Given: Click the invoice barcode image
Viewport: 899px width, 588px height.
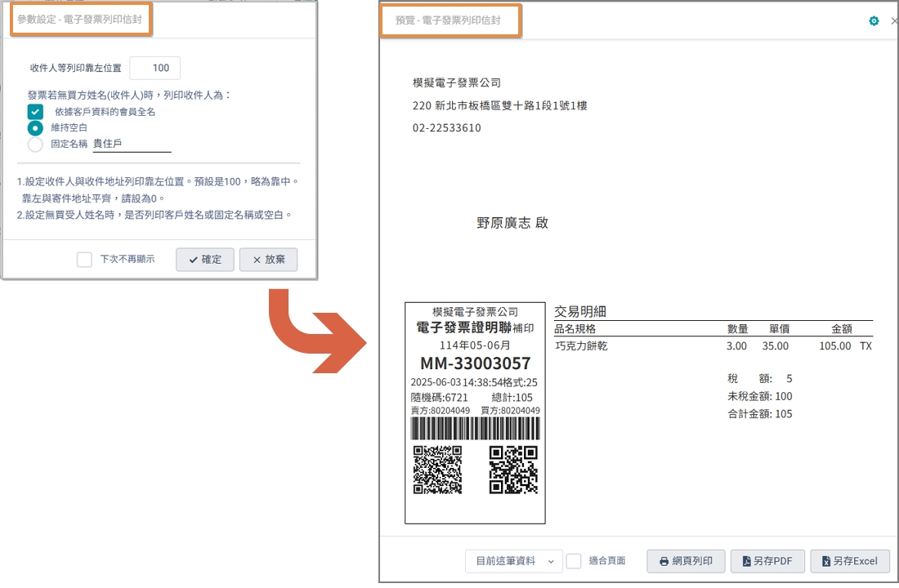Looking at the screenshot, I should pyautogui.click(x=476, y=429).
